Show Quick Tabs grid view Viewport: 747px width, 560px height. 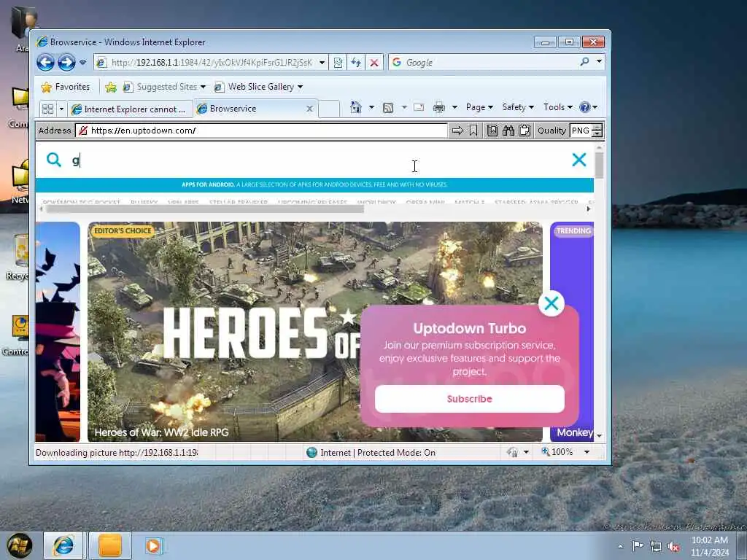tap(47, 109)
